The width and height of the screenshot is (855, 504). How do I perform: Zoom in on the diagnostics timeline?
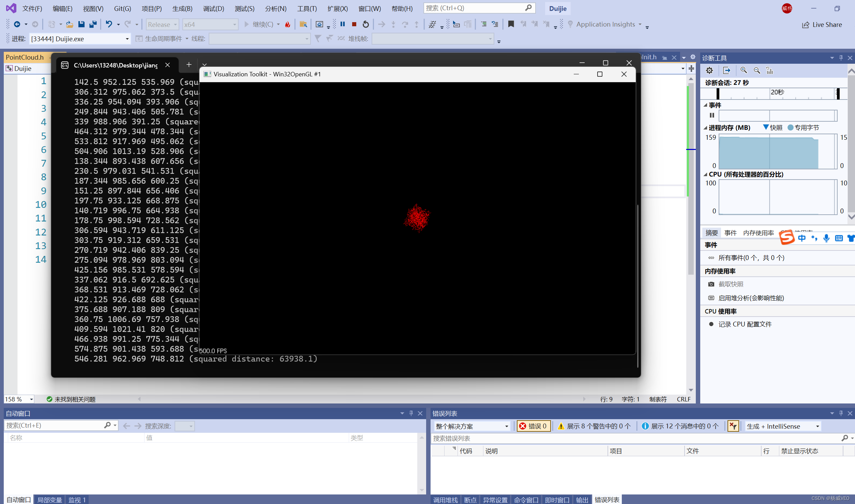(x=744, y=70)
